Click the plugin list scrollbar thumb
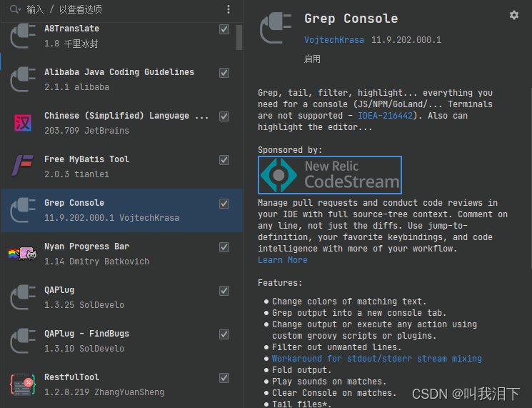The width and height of the screenshot is (532, 408). [x=239, y=37]
